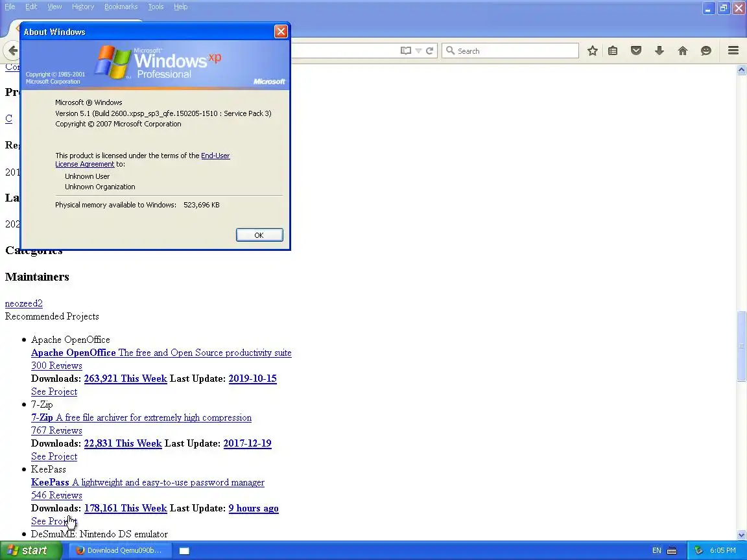
Task: Click the vertical scrollbar thumb
Action: (x=741, y=345)
